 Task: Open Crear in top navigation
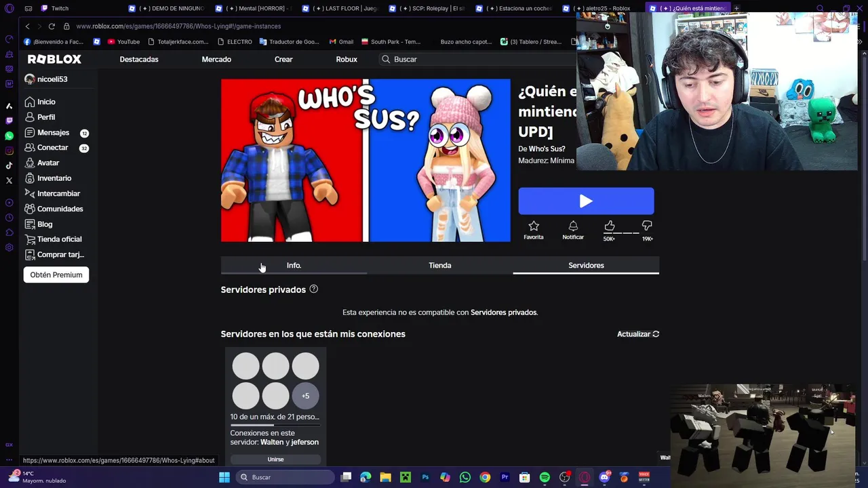pyautogui.click(x=283, y=59)
